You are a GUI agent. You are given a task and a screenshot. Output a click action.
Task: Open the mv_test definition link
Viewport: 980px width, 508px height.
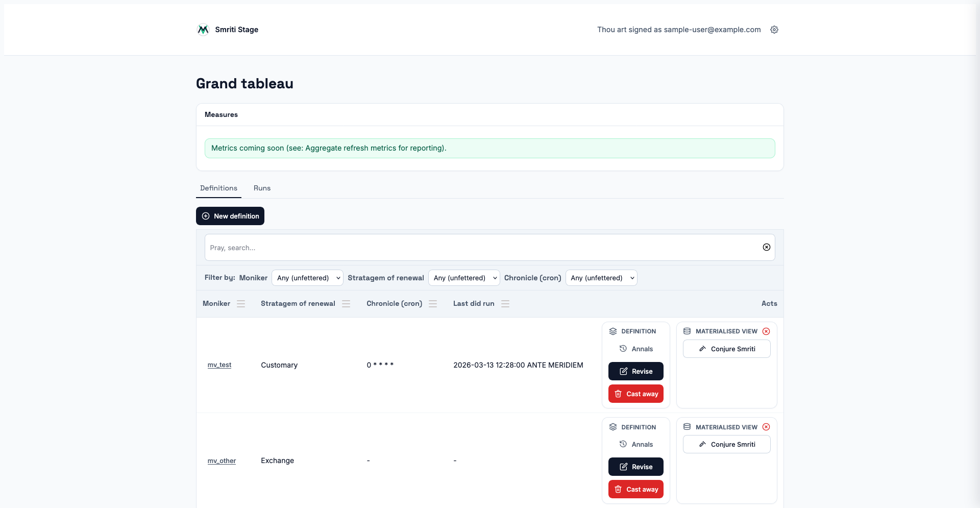point(219,365)
